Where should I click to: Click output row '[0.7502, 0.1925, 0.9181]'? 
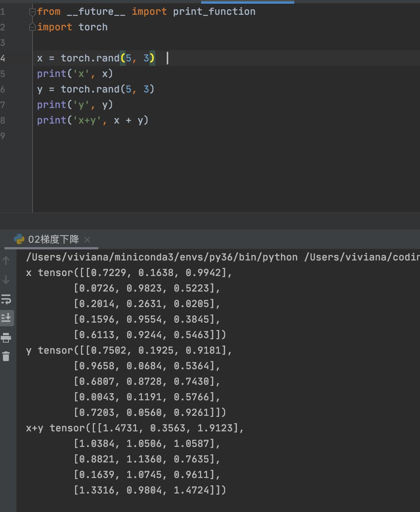[156, 350]
